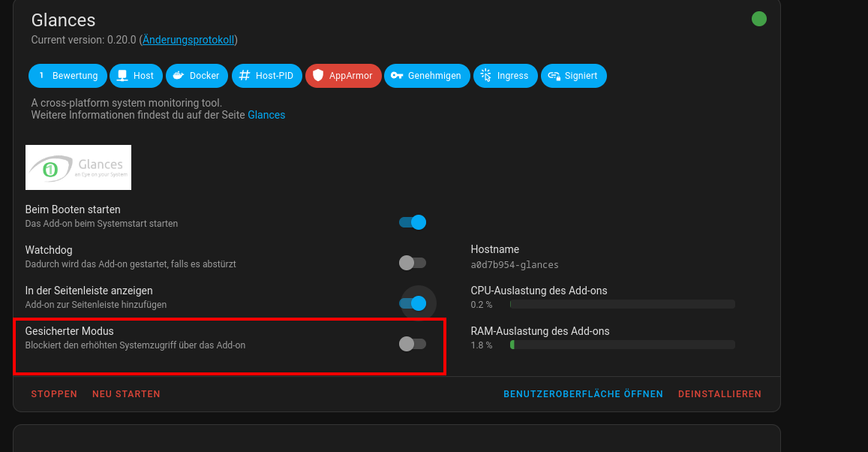Click the Glances logo image

pos(78,167)
